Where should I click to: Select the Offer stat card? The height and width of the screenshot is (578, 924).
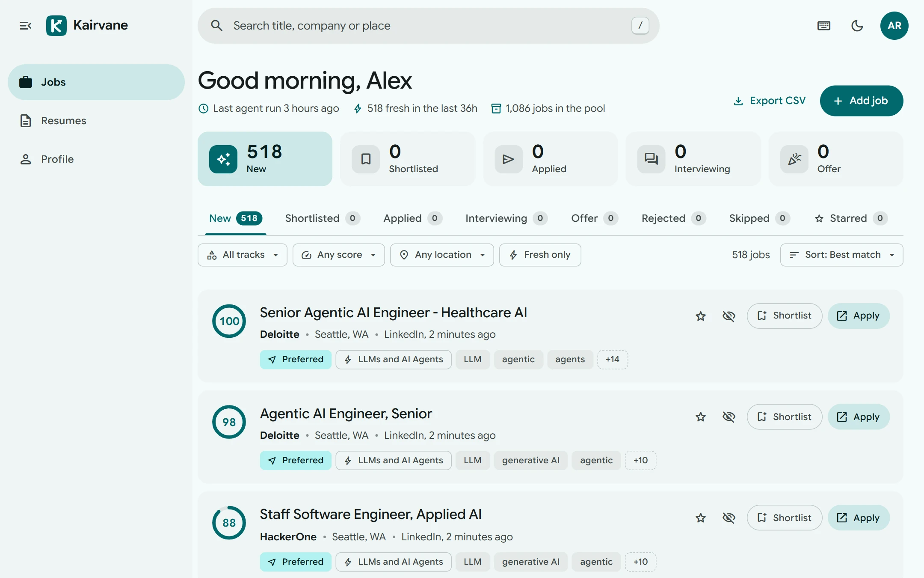pos(836,159)
